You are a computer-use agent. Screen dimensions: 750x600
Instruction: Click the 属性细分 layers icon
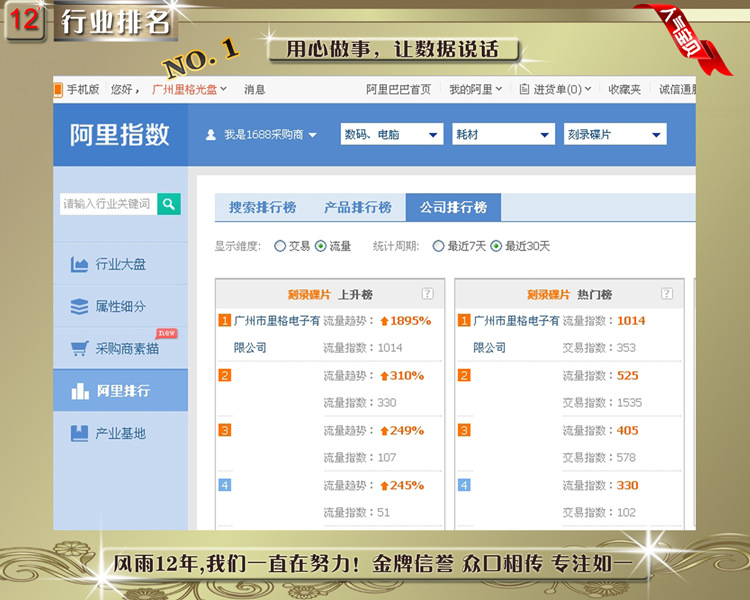click(80, 307)
